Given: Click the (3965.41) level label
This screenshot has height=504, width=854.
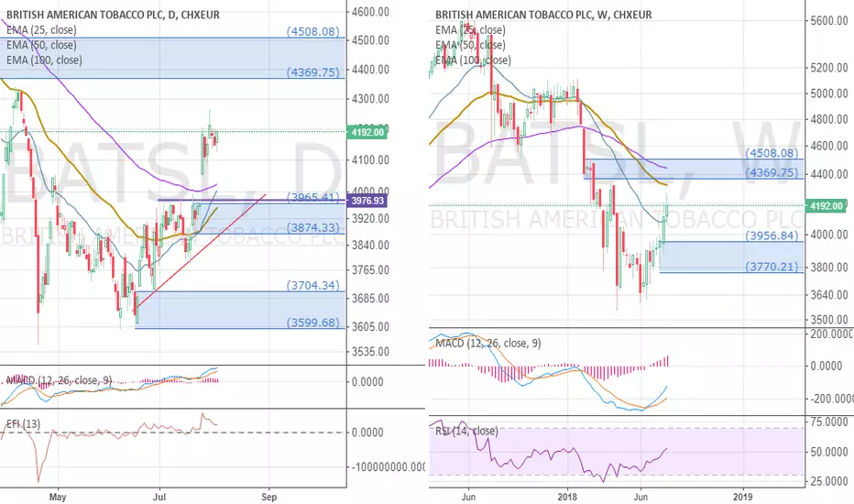Looking at the screenshot, I should click(x=313, y=197).
